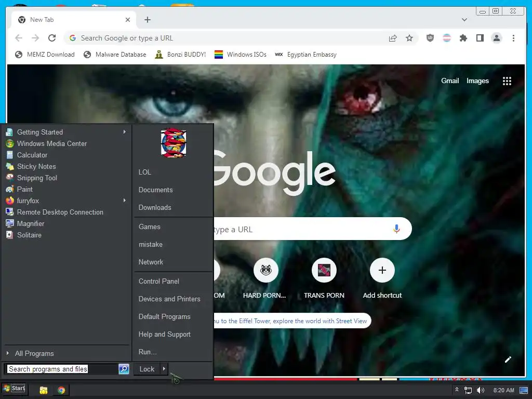Go back in Chrome
This screenshot has height=399, width=532.
[x=19, y=38]
